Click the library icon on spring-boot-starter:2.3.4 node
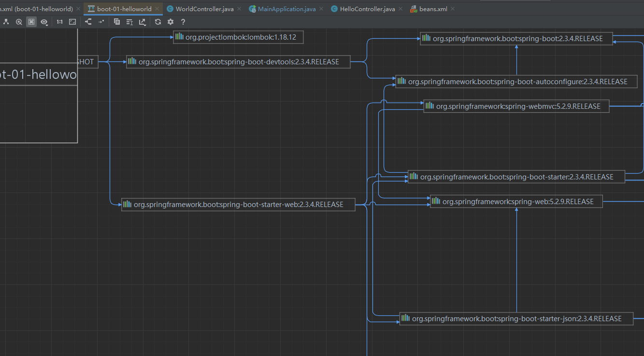Screen dimensions: 644x356 coord(414,177)
